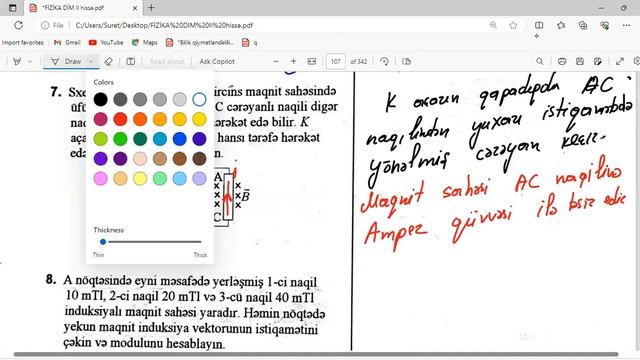Screen dimensions: 640x360
Task: Click the Read aloud button
Action: tap(167, 62)
